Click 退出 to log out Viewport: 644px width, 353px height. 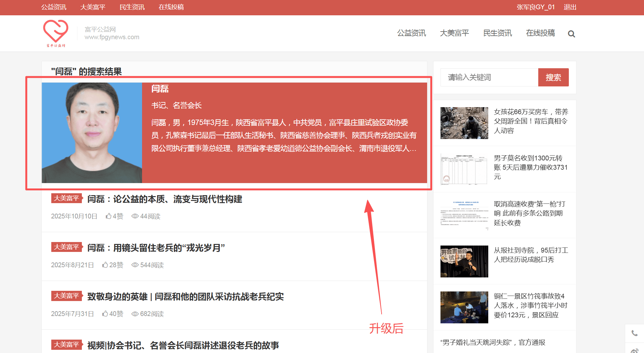point(570,7)
